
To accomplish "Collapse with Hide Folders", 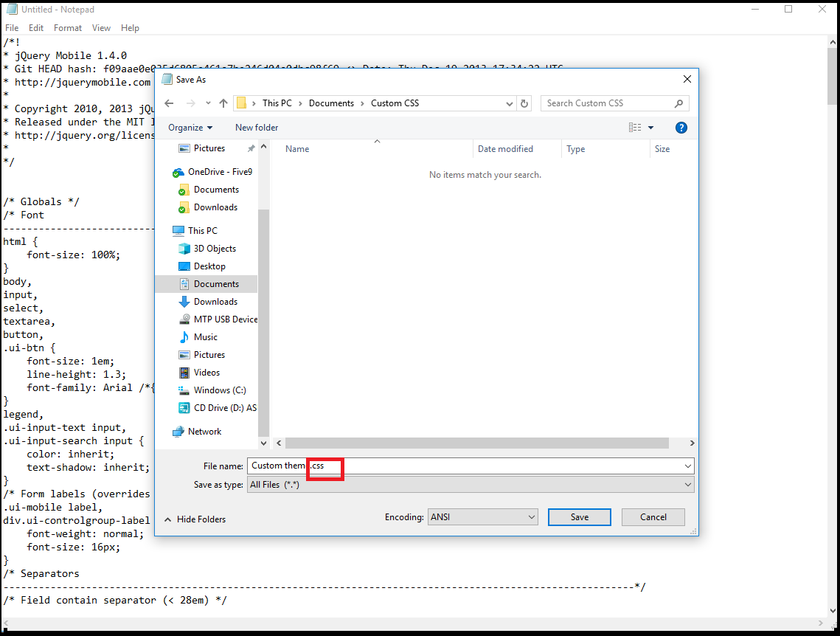I will [x=195, y=519].
